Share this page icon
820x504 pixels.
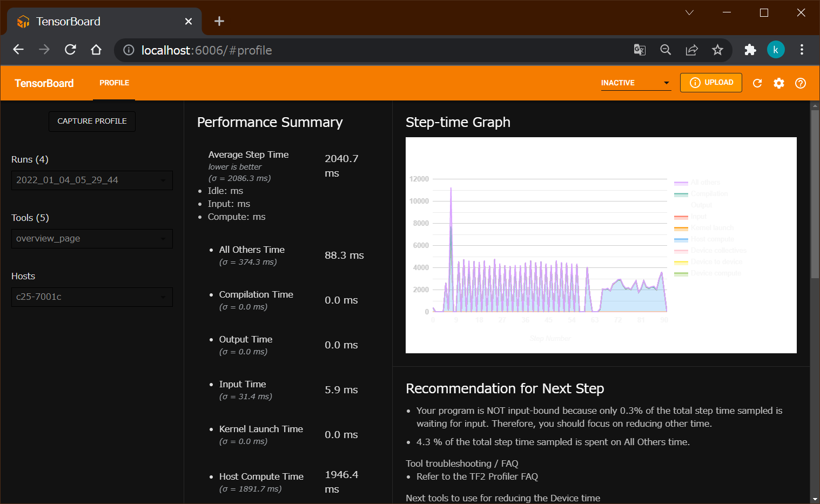tap(691, 50)
